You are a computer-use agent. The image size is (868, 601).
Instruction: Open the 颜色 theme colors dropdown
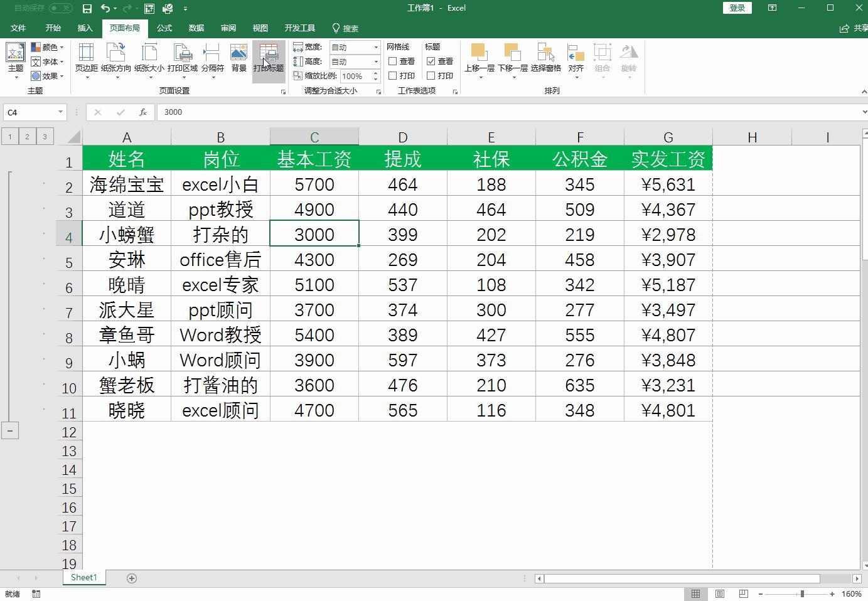tap(48, 46)
